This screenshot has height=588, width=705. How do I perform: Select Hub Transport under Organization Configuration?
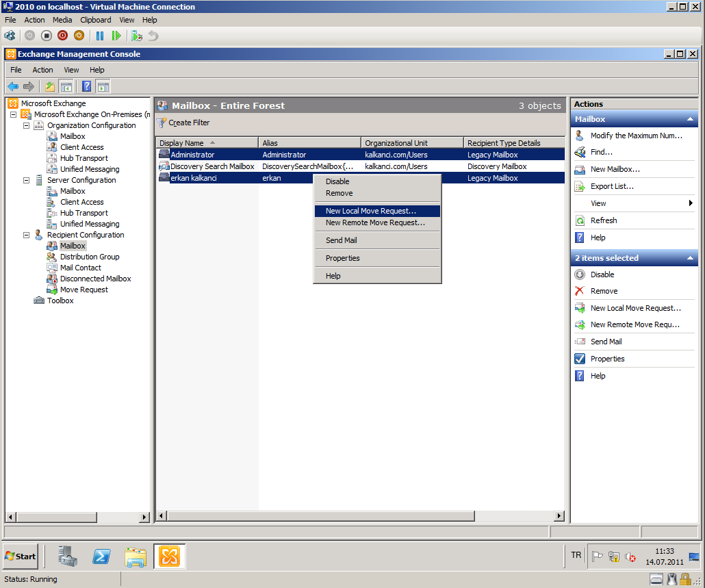tap(84, 158)
